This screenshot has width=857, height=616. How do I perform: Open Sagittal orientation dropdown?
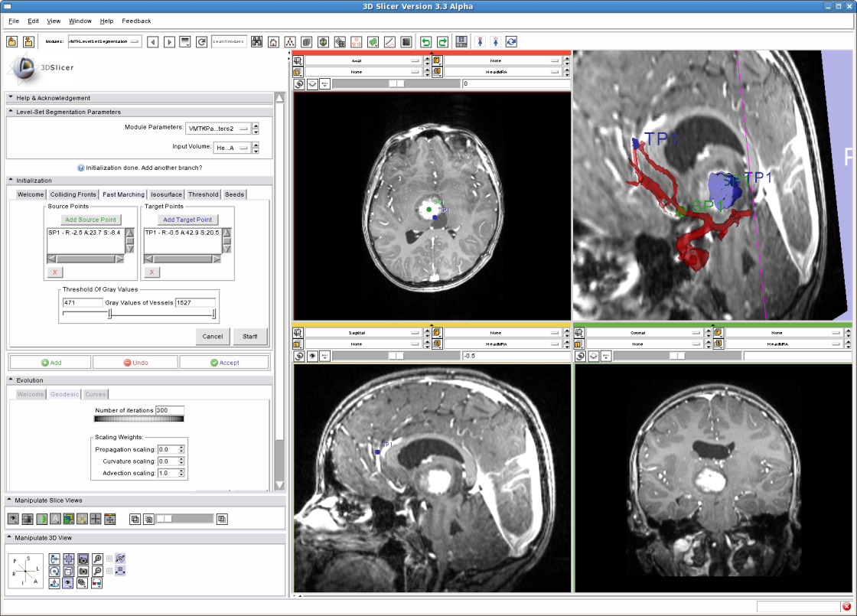(x=363, y=333)
